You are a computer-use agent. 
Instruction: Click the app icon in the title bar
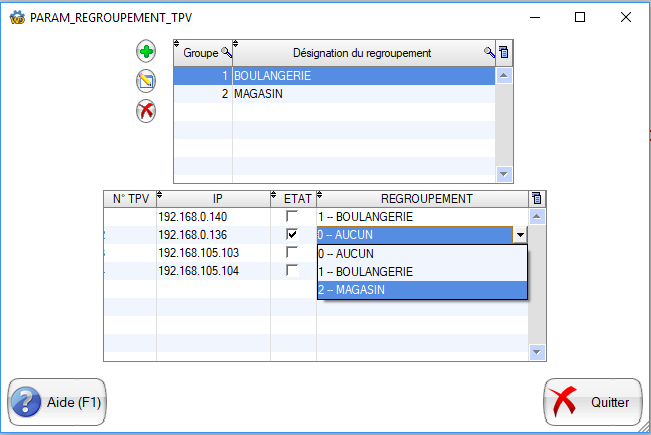click(16, 17)
